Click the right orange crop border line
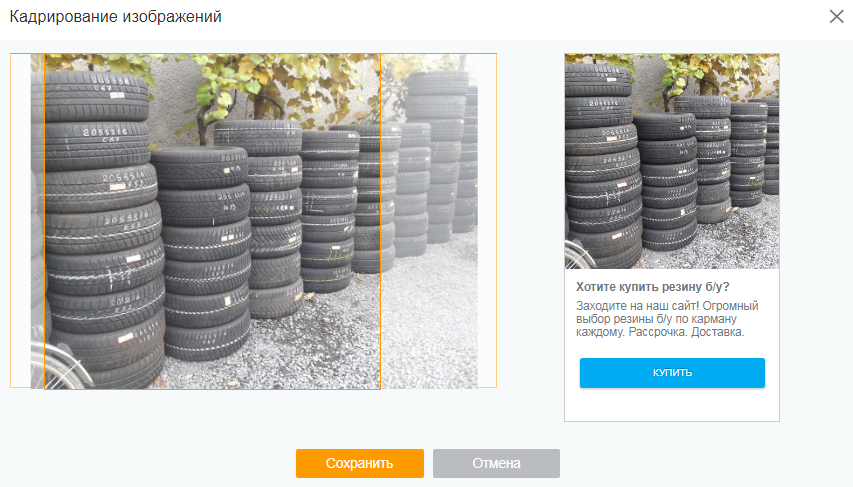Image resolution: width=853 pixels, height=487 pixels. (380, 220)
